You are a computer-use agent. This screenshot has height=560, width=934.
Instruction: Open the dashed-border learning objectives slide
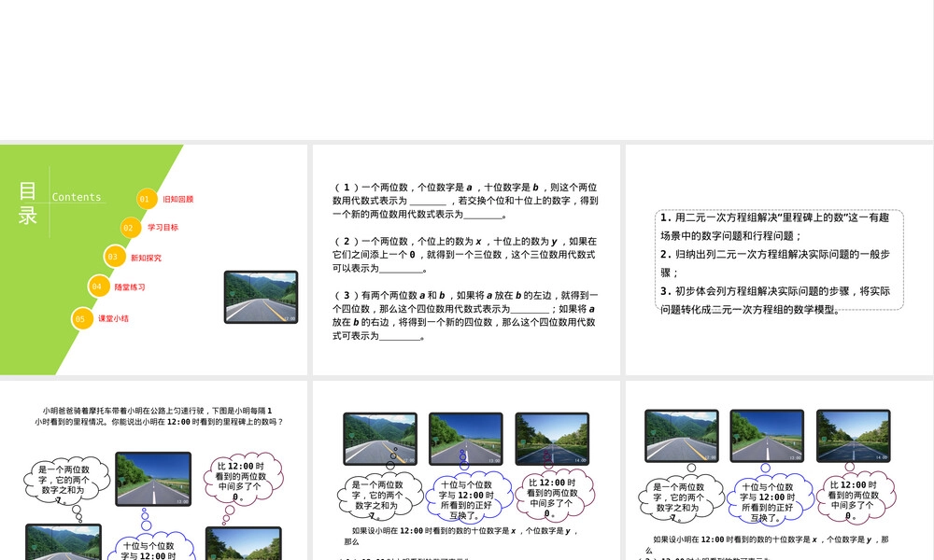click(779, 259)
